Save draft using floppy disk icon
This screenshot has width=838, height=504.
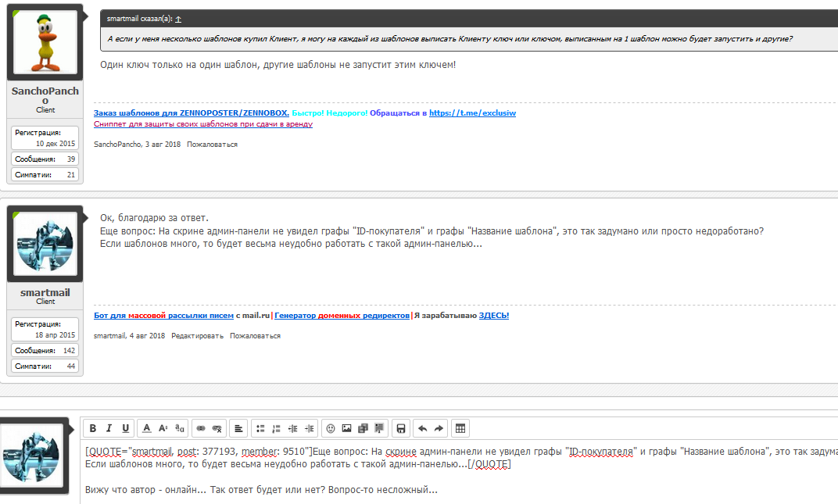pyautogui.click(x=401, y=428)
